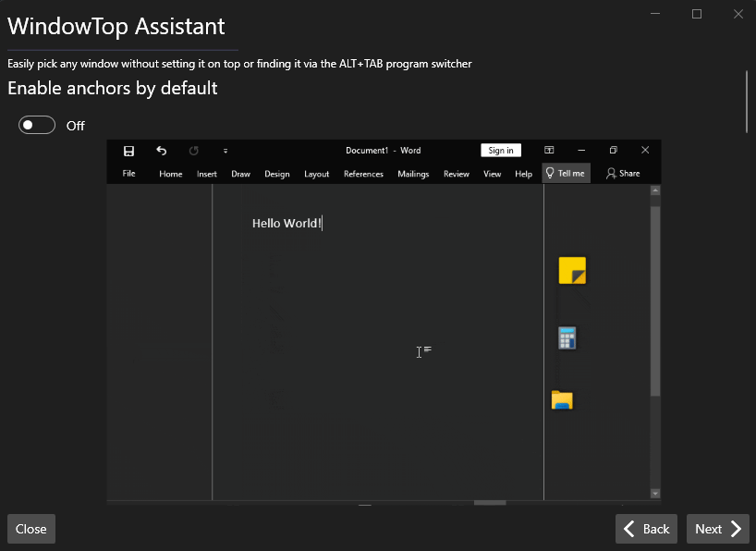Select the View tab in Word
This screenshot has width=756, height=551.
point(493,174)
